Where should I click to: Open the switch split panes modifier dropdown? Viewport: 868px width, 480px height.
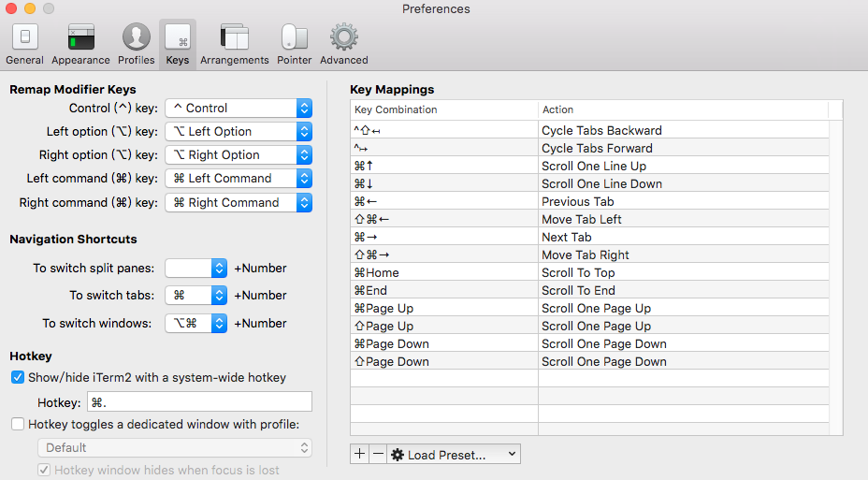coord(196,269)
